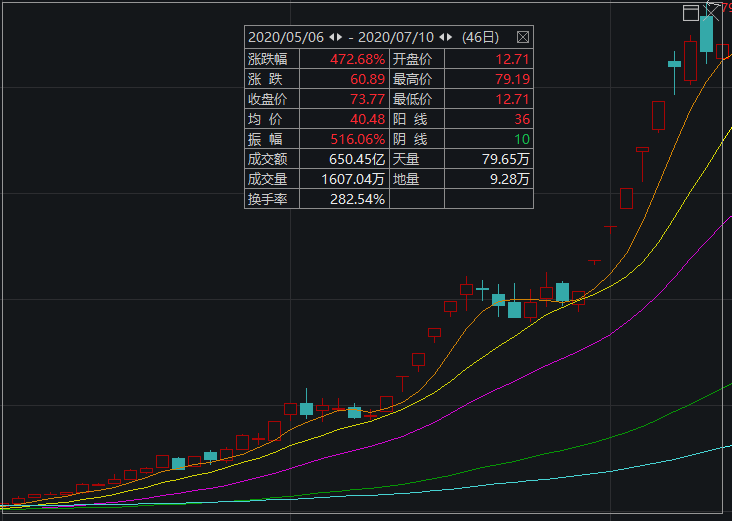Close the interval statistics panel
Viewport: 732px width, 521px height.
523,37
